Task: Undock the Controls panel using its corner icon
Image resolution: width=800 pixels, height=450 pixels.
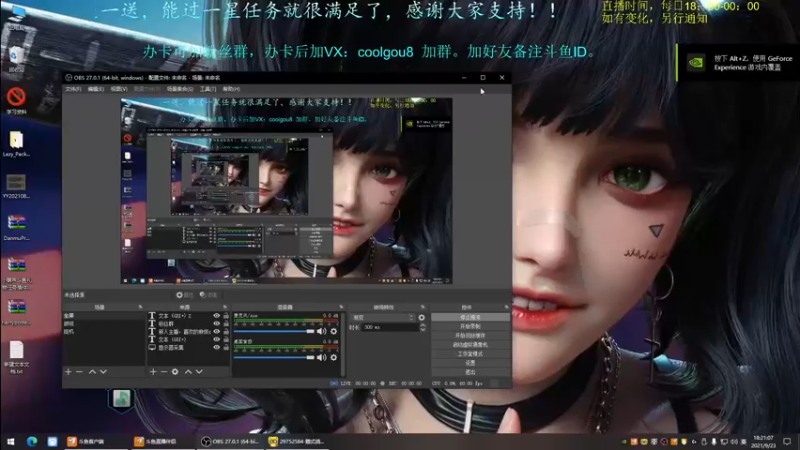Action: coord(507,307)
